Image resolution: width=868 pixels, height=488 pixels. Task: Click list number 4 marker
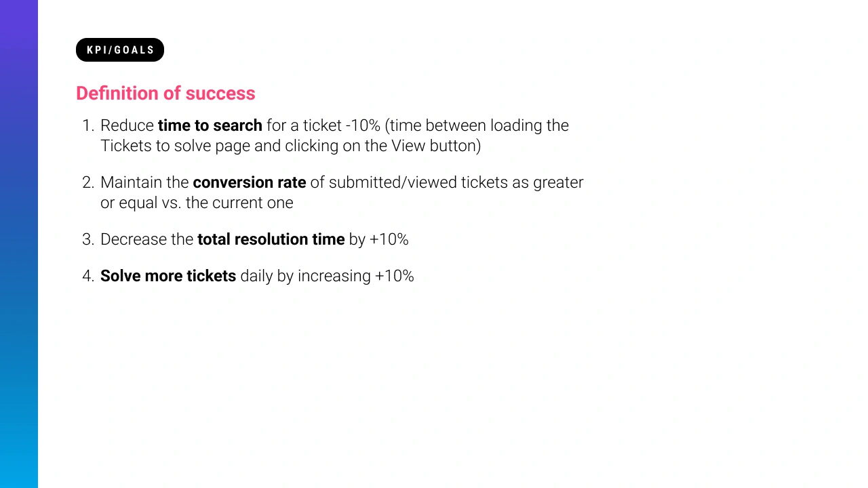pyautogui.click(x=88, y=276)
